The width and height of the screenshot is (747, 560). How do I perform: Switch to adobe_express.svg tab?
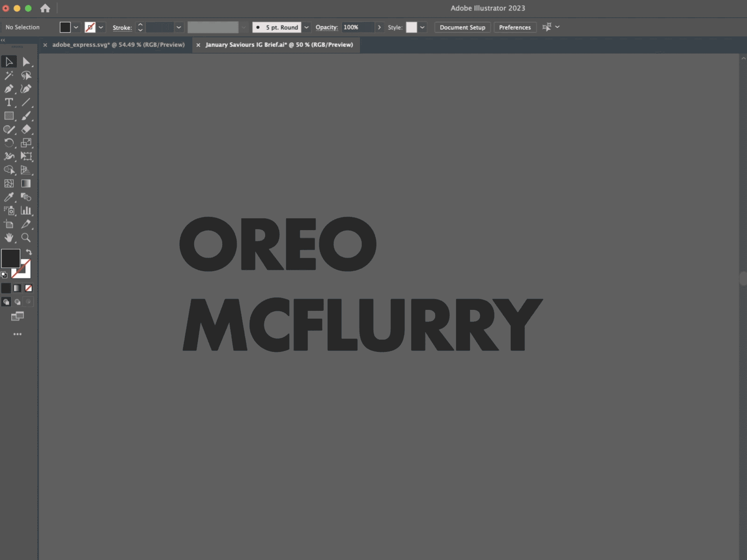click(x=119, y=45)
